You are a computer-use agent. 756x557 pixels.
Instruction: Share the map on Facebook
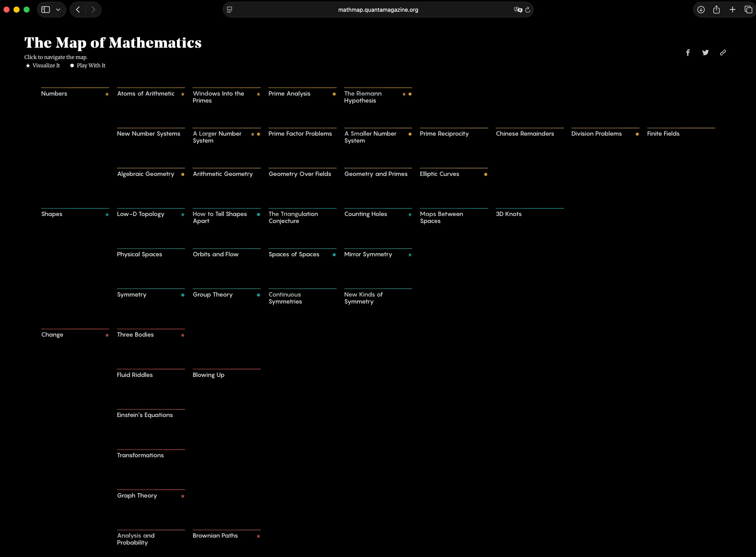click(x=688, y=53)
